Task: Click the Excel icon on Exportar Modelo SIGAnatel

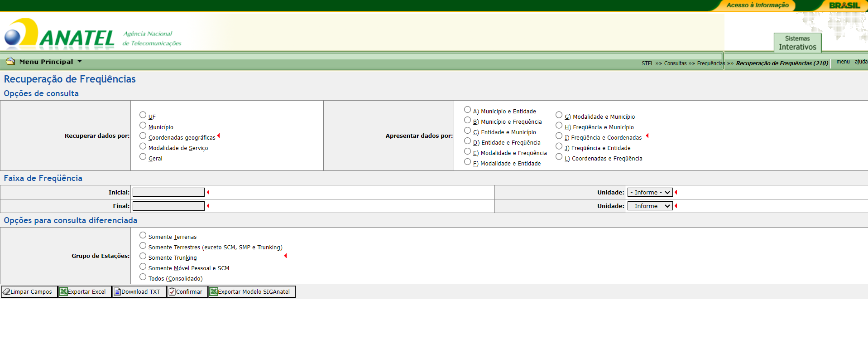Action: point(214,291)
